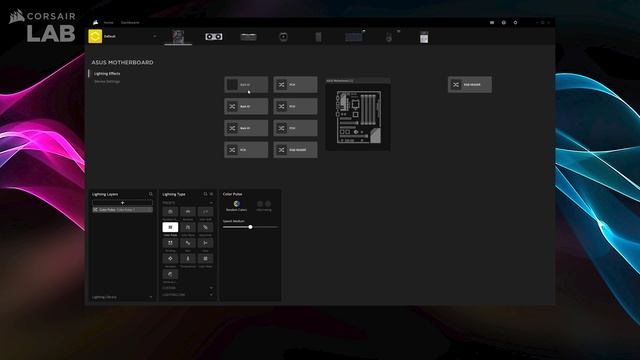Choose the diamond-icon lighting preset
The height and width of the screenshot is (360, 640).
(170, 258)
